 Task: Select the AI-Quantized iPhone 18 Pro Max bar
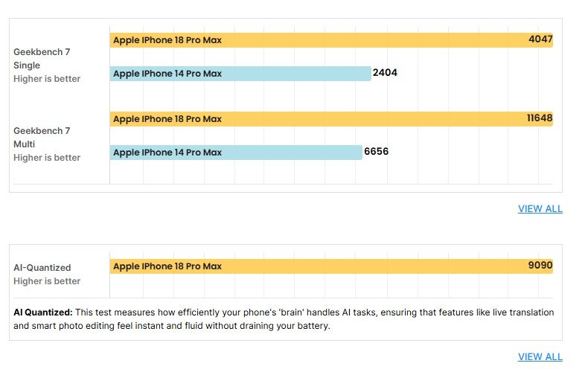tap(331, 266)
